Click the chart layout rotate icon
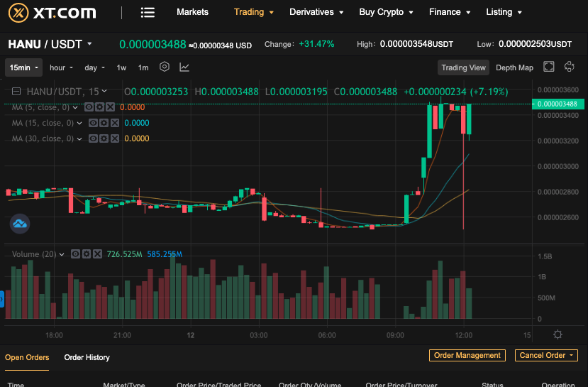Image resolution: width=588 pixels, height=387 pixels. click(570, 67)
